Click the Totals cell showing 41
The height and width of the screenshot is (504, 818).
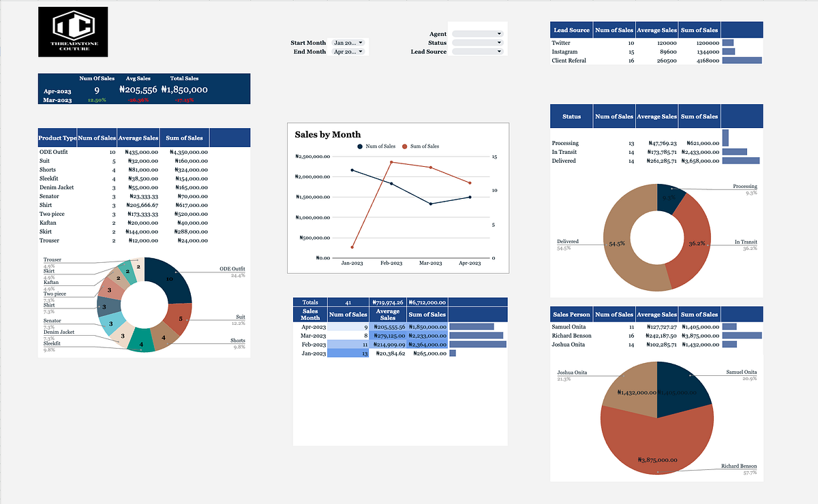[349, 302]
